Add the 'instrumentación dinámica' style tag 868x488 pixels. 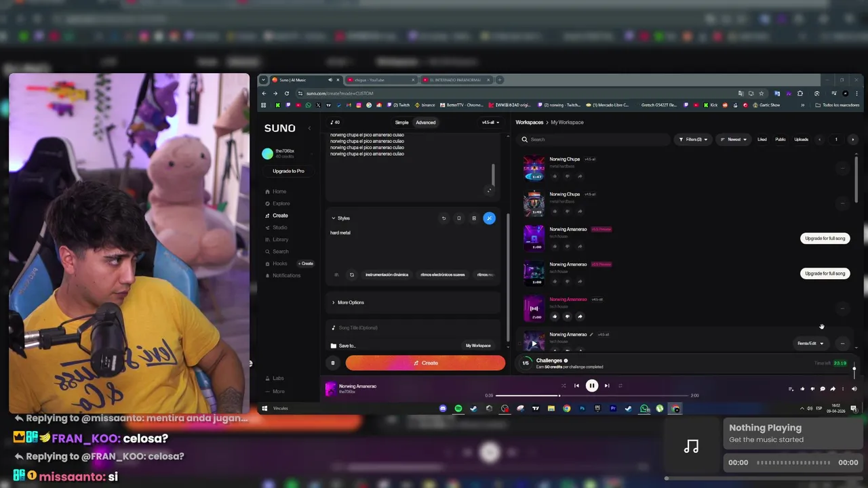pos(387,274)
